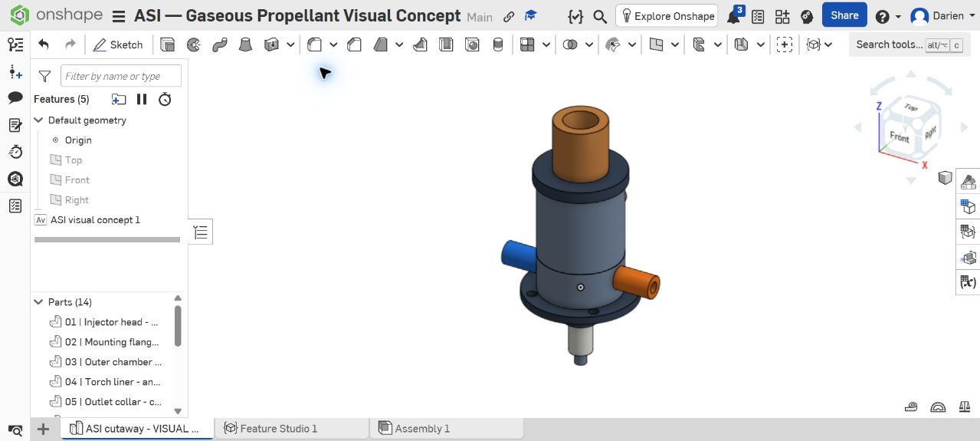Select the Linear pattern tool
980x441 pixels.
click(x=527, y=45)
